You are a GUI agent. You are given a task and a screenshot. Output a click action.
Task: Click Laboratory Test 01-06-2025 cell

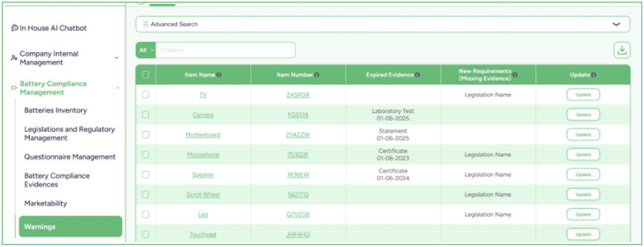point(393,115)
